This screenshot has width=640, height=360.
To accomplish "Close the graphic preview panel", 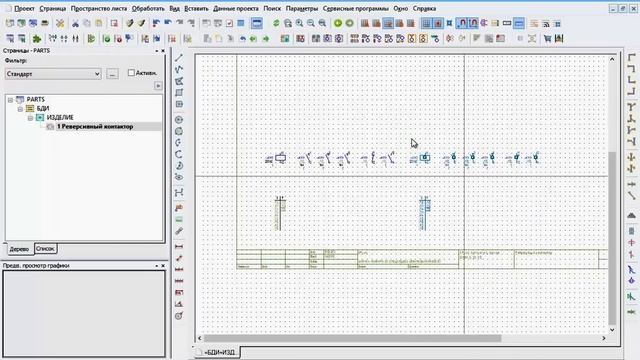I will (x=163, y=266).
